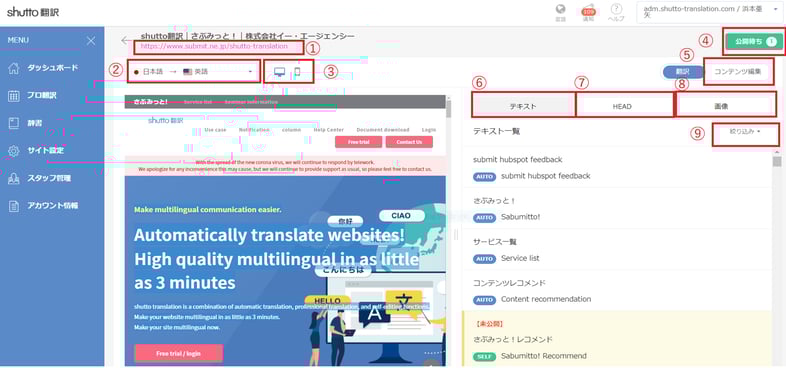Screen dimensions: 786x368
Task: Close the MENU sidebar with X icon
Action: tap(91, 41)
